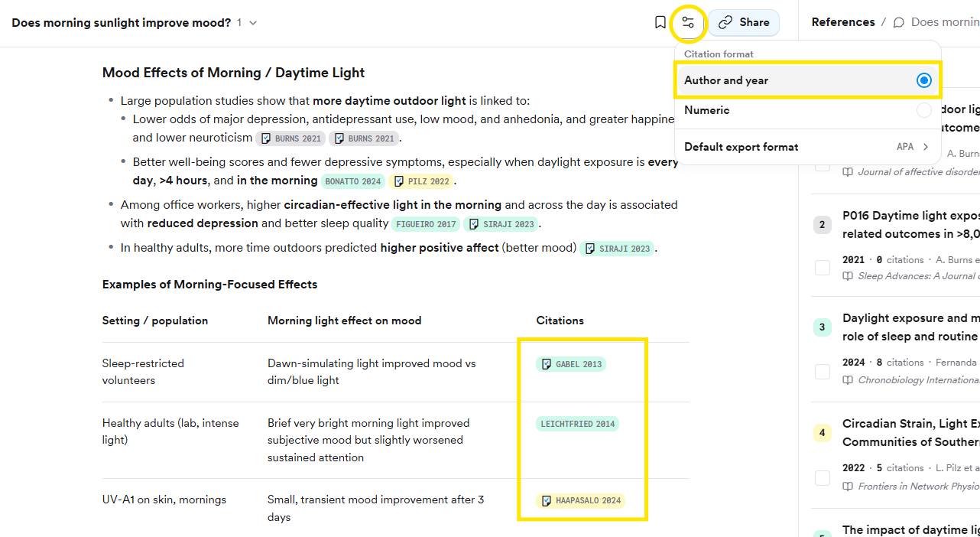Click the number 4 reference badge
Screen dimensions: 980x537
822,433
